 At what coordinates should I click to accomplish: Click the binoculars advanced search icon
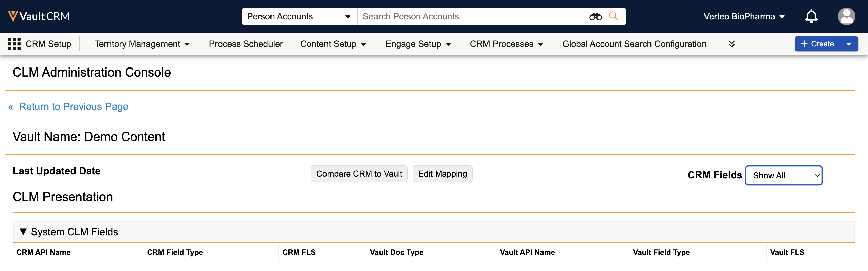point(595,17)
